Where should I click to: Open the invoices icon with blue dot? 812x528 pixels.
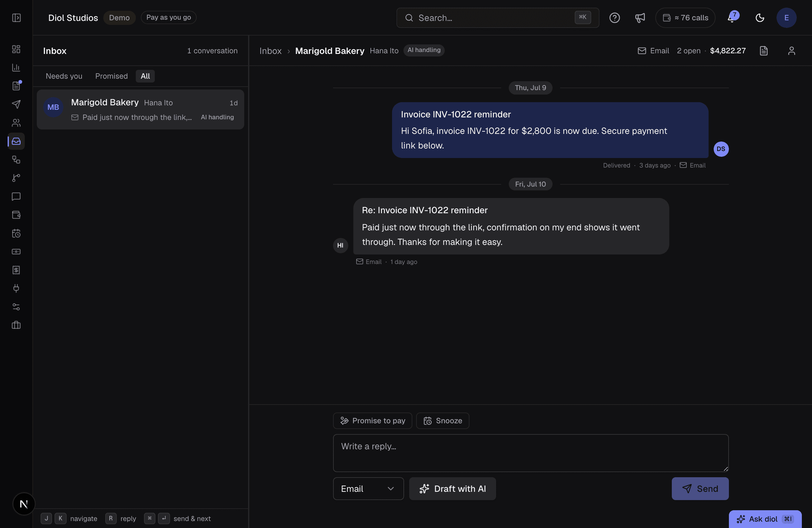(x=16, y=86)
